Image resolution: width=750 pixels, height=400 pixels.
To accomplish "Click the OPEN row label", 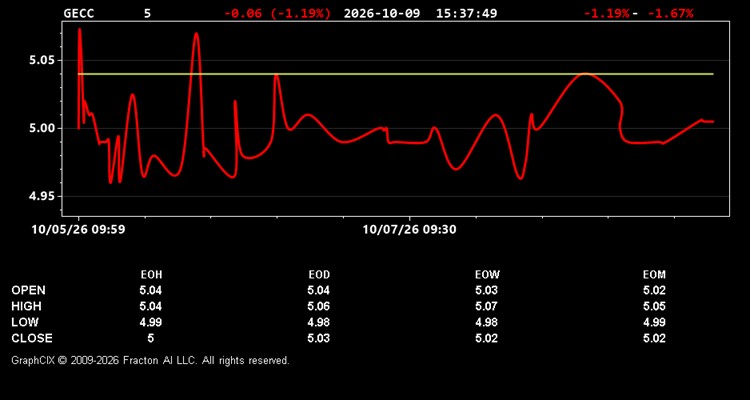I will [29, 290].
